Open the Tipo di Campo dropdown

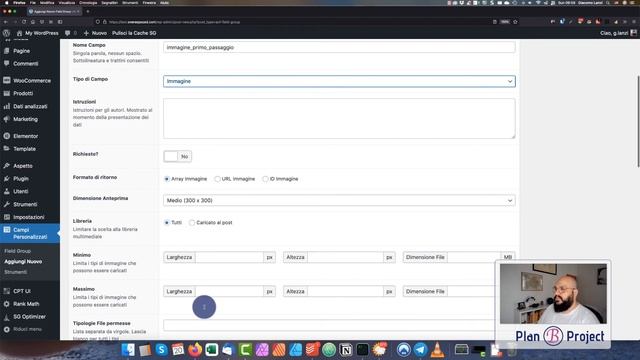coord(339,81)
